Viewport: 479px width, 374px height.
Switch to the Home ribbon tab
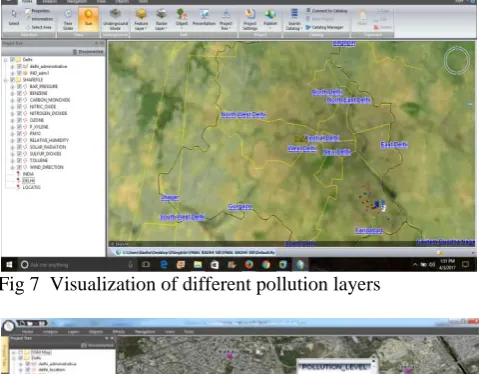point(27,2)
